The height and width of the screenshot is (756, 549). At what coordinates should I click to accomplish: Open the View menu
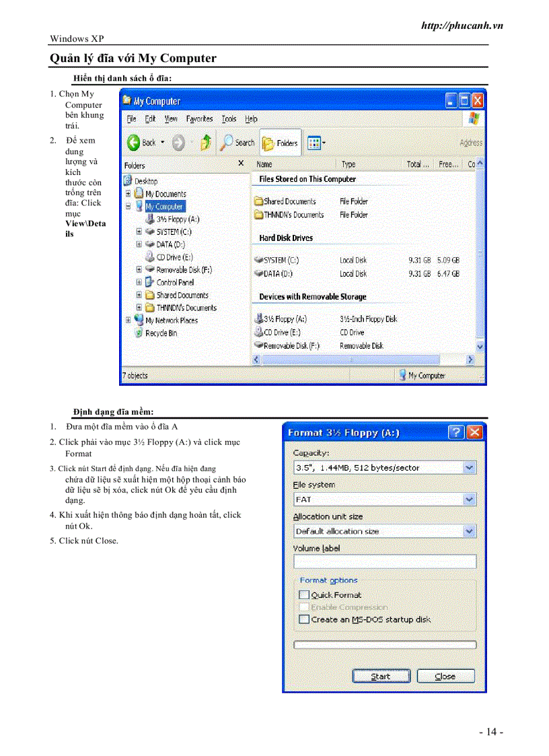(x=170, y=118)
